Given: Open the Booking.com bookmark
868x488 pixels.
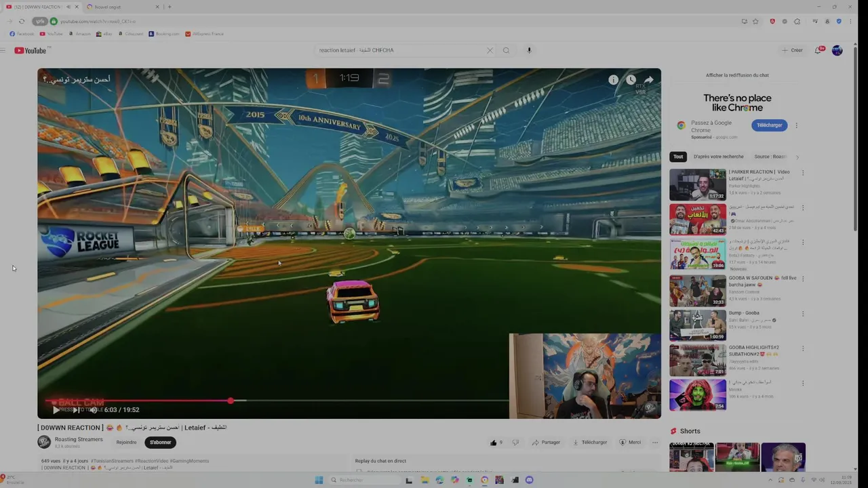Looking at the screenshot, I should pyautogui.click(x=163, y=34).
